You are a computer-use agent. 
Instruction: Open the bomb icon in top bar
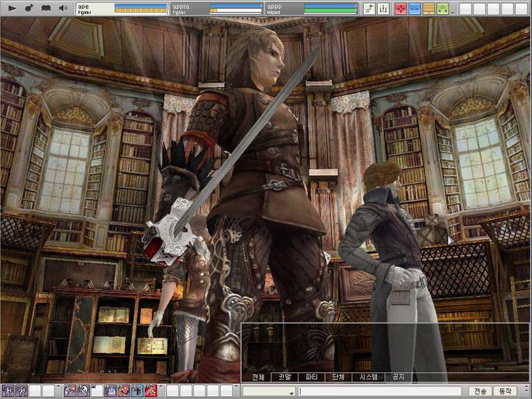tap(29, 8)
